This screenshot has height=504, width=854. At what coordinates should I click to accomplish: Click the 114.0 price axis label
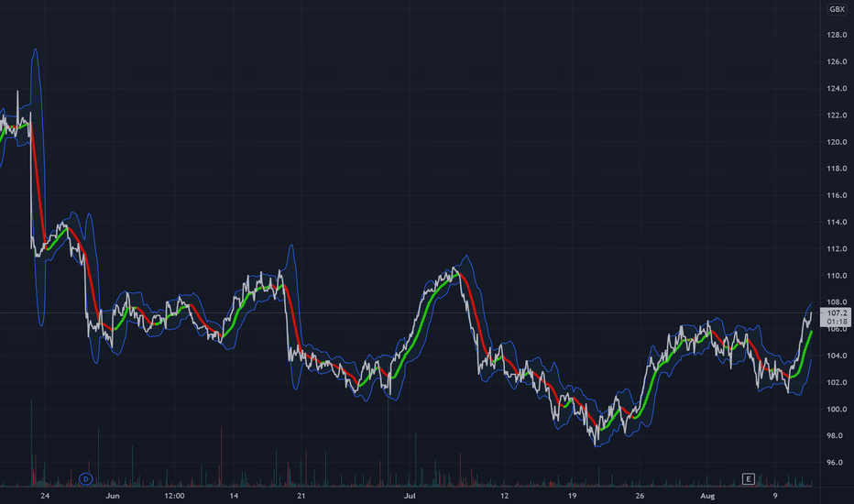click(837, 222)
